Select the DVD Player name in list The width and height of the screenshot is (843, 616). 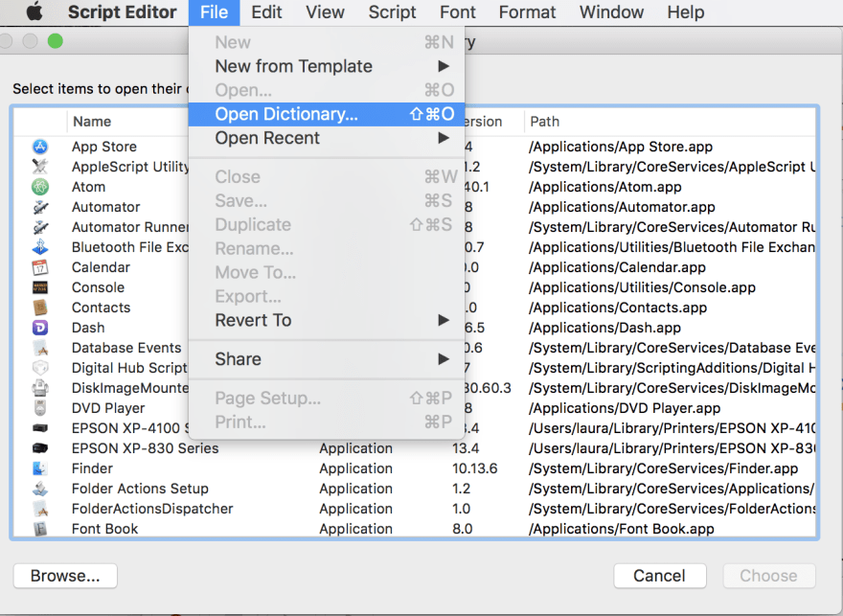point(108,408)
